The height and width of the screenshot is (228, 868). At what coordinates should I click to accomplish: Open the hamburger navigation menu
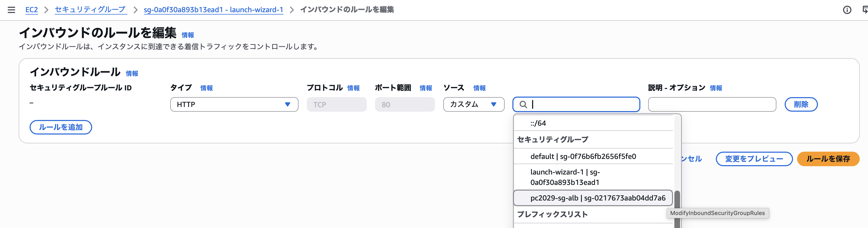[x=11, y=10]
